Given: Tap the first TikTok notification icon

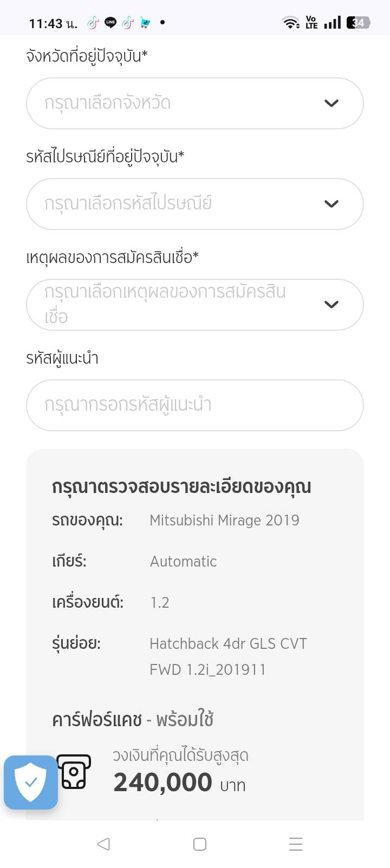Looking at the screenshot, I should pos(93,23).
